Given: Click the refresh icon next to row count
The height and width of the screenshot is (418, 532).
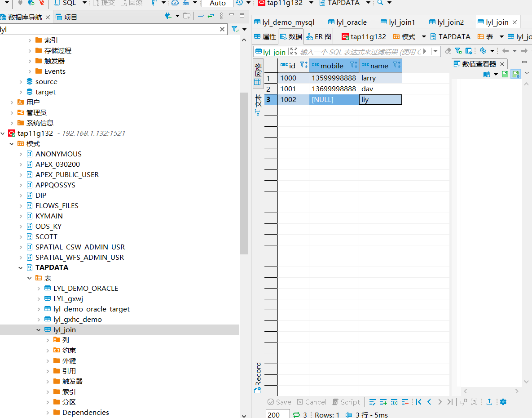Looking at the screenshot, I should click(296, 414).
